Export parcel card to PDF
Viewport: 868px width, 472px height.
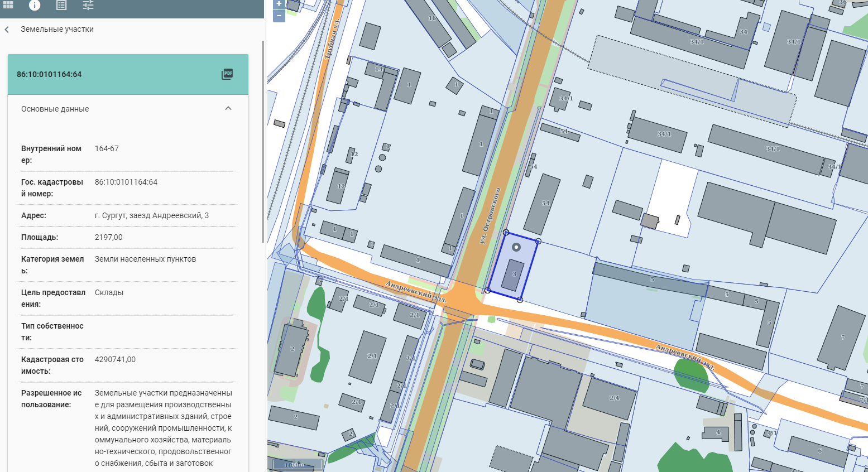227,74
